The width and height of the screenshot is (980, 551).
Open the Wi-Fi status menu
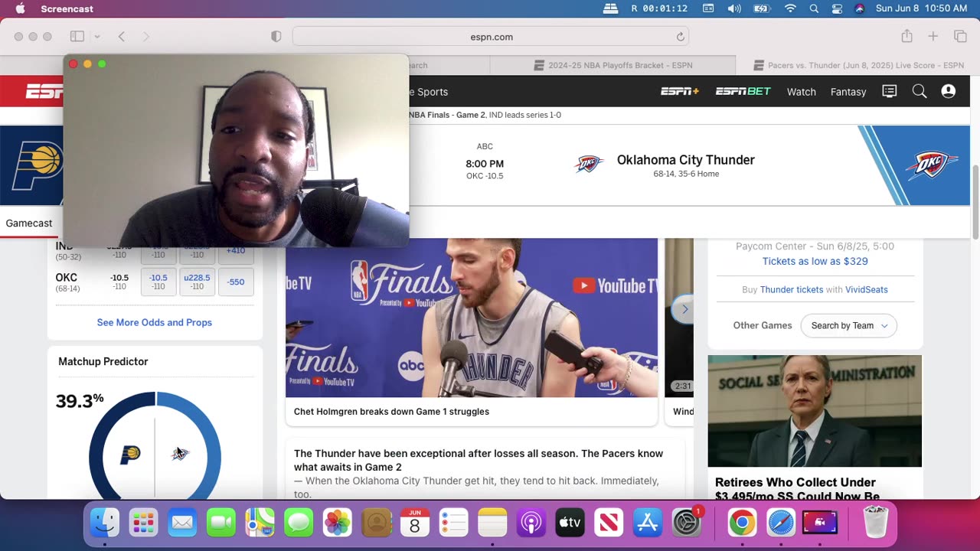(x=790, y=8)
